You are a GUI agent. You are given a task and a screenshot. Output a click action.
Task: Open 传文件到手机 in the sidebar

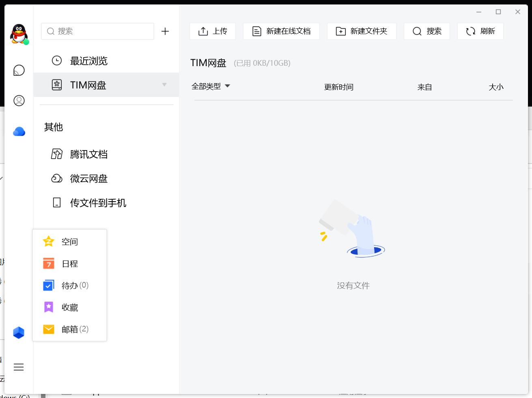[x=106, y=203]
